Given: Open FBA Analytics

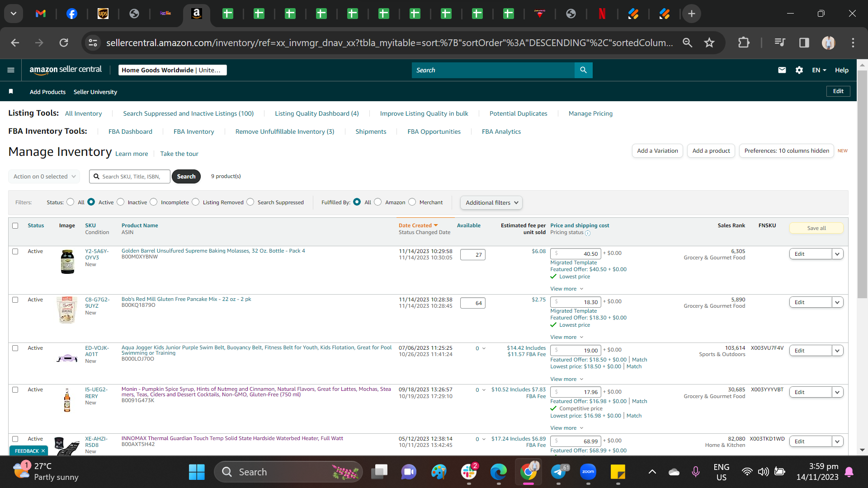Looking at the screenshot, I should coord(501,131).
